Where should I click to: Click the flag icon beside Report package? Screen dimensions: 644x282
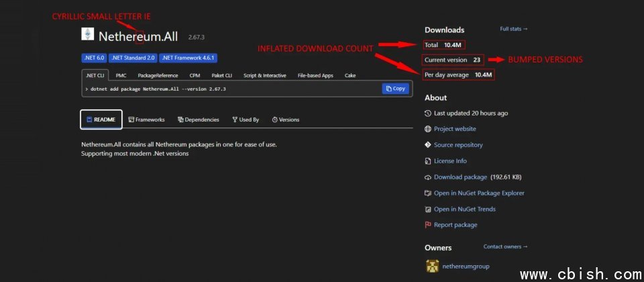tap(428, 225)
